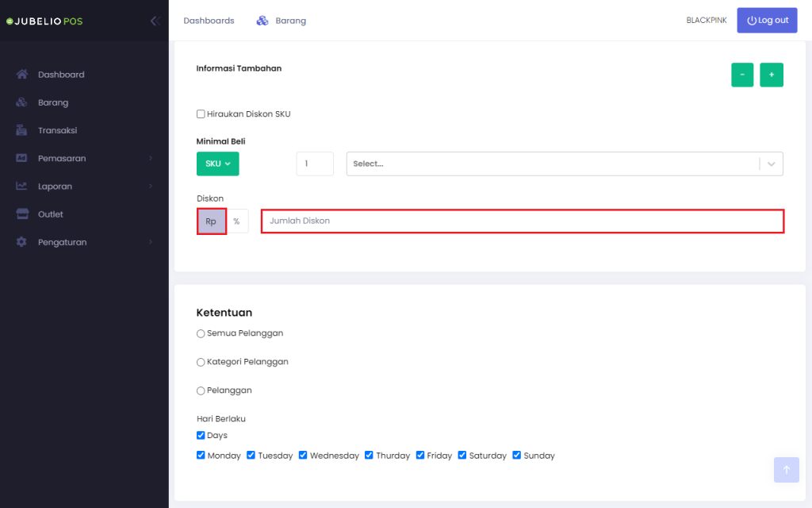The width and height of the screenshot is (812, 508).
Task: Click the Outlet store icon in sidebar
Action: [21, 214]
